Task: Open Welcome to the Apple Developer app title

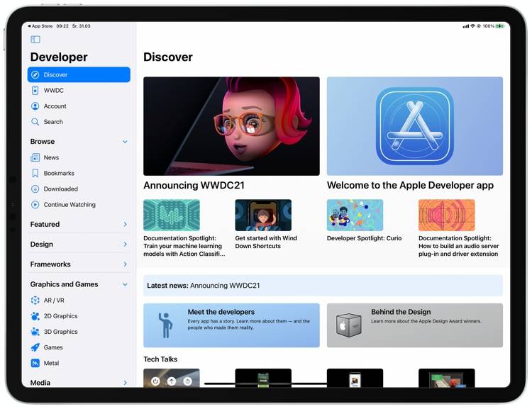Action: click(410, 186)
